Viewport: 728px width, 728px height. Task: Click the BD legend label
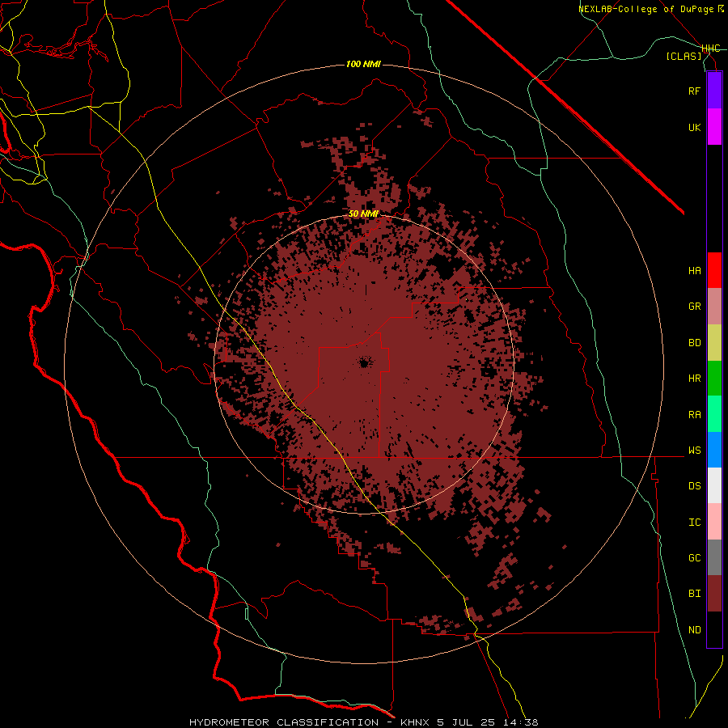[x=694, y=343]
